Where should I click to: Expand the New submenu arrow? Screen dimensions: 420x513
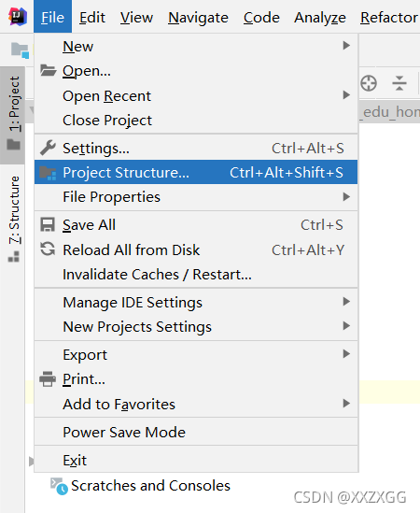pyautogui.click(x=346, y=46)
